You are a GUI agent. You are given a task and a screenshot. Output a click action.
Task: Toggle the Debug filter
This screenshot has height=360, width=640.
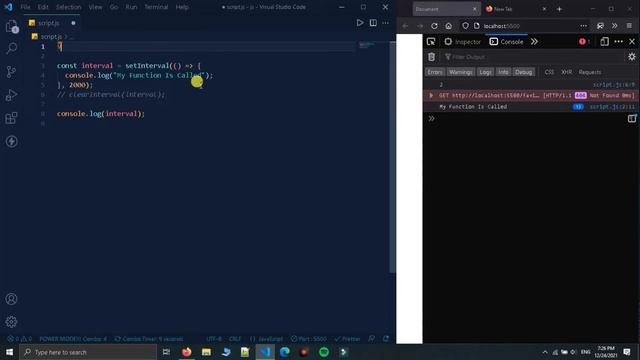click(524, 72)
